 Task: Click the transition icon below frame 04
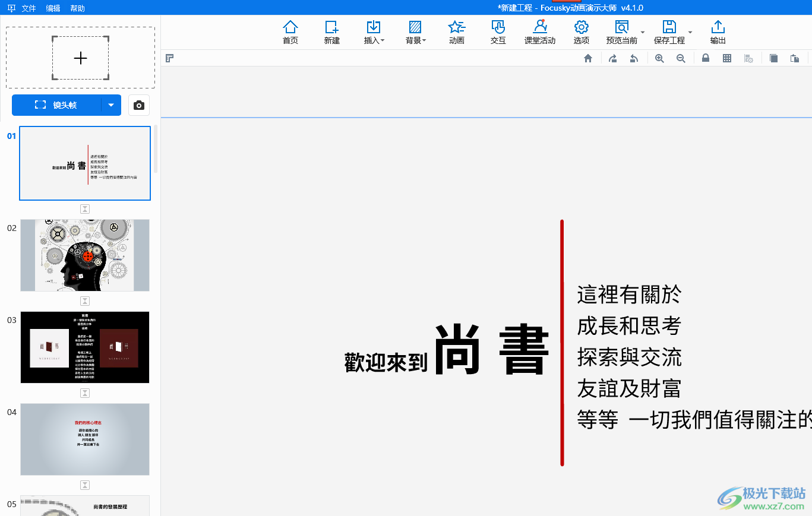coord(85,485)
